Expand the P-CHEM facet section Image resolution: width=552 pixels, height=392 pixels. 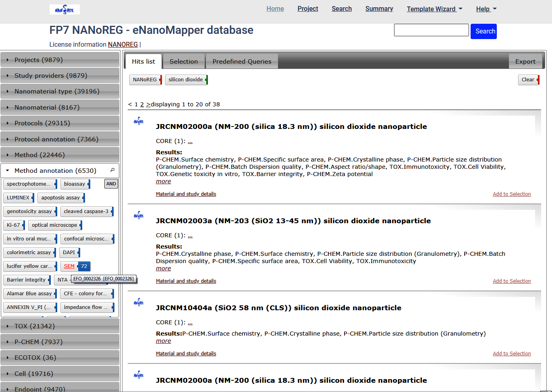click(38, 342)
